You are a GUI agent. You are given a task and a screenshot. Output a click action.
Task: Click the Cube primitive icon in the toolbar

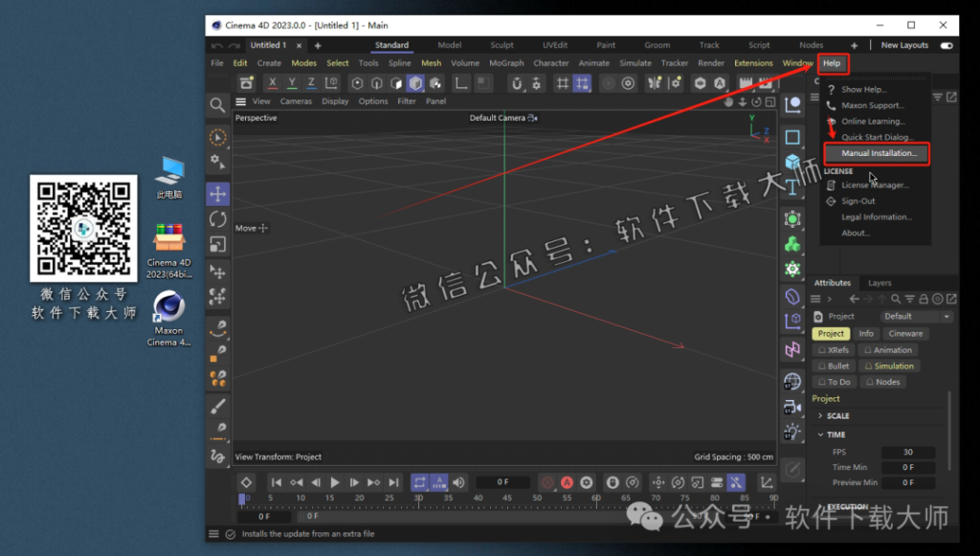point(414,84)
